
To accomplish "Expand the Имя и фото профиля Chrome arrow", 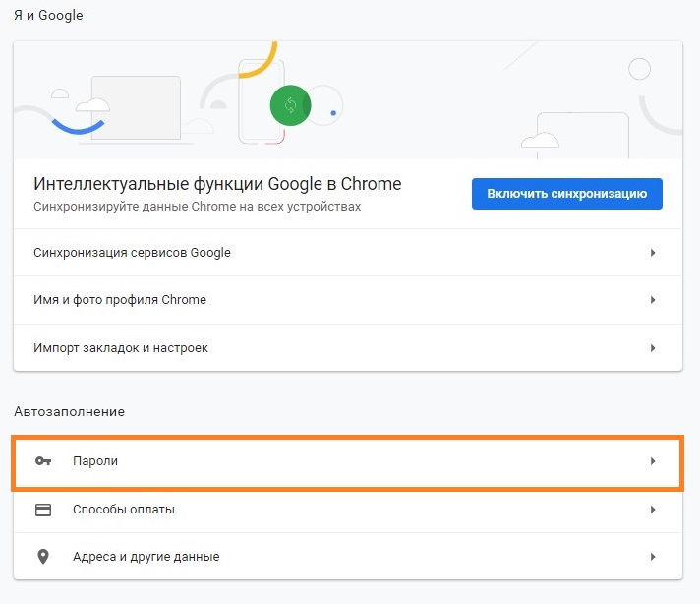I will click(653, 300).
